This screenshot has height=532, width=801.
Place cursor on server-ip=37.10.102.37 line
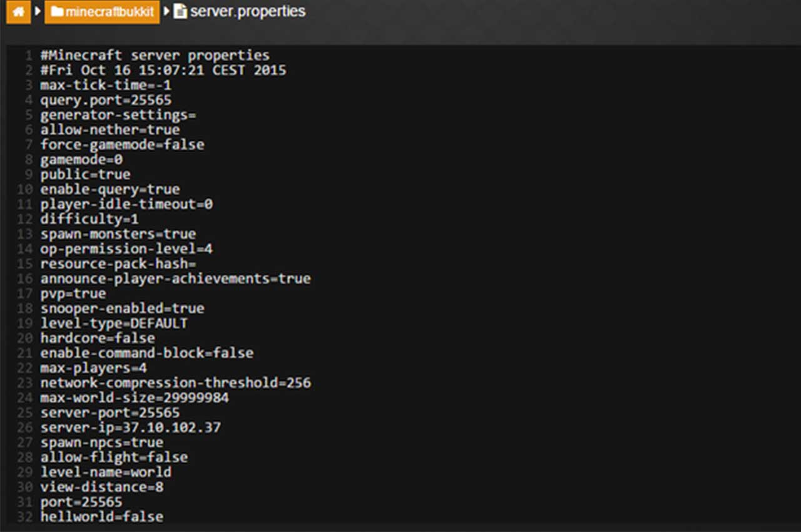click(131, 428)
